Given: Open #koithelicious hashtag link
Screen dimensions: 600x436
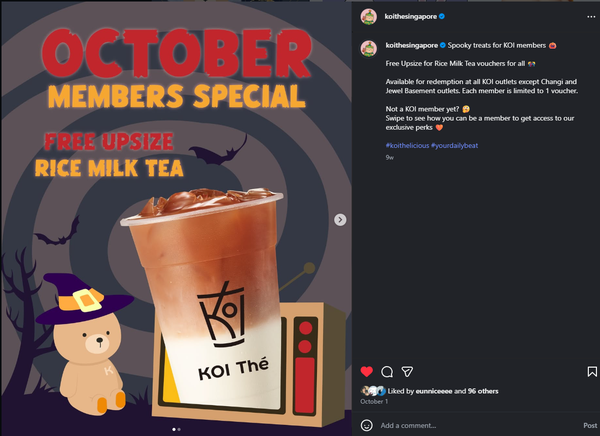Looking at the screenshot, I should (x=407, y=145).
